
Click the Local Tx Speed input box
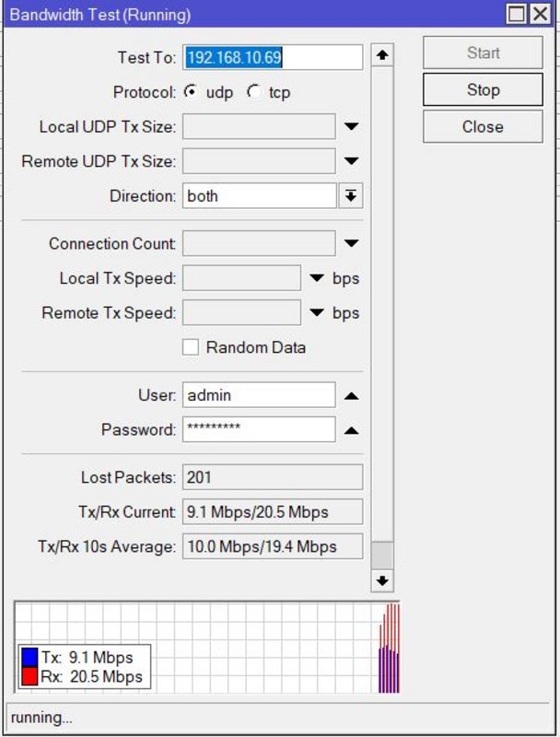pos(241,278)
